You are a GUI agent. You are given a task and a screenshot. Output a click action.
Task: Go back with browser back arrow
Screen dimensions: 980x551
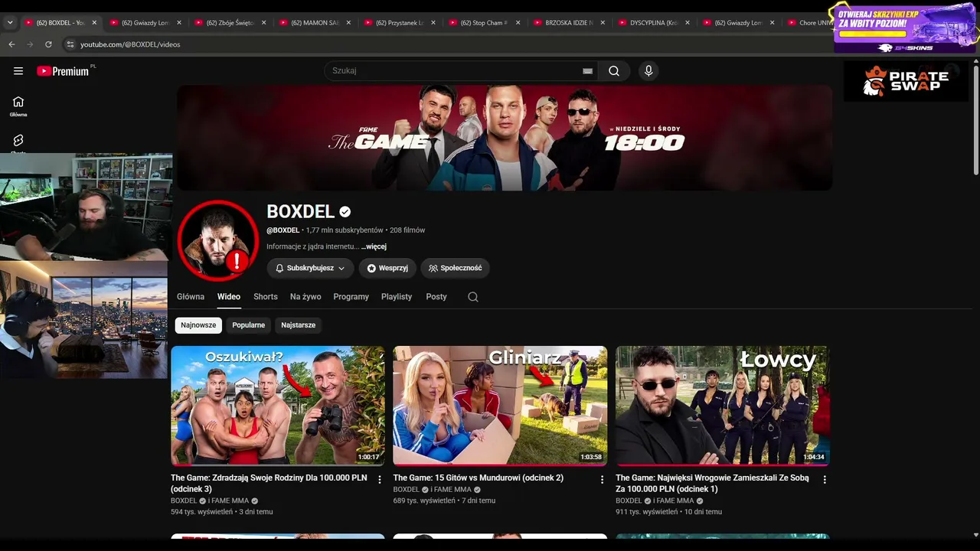[x=11, y=44]
